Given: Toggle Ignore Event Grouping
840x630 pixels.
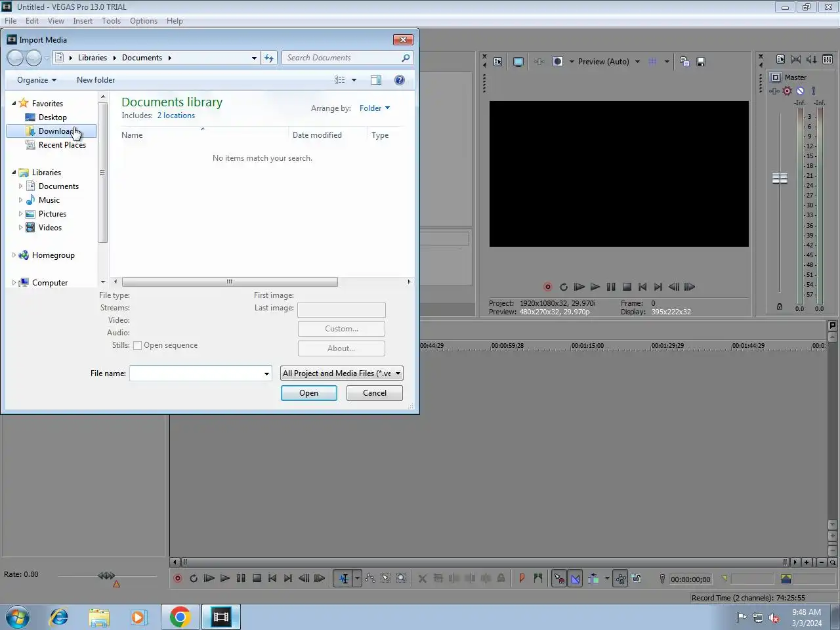Looking at the screenshot, I should (x=637, y=579).
